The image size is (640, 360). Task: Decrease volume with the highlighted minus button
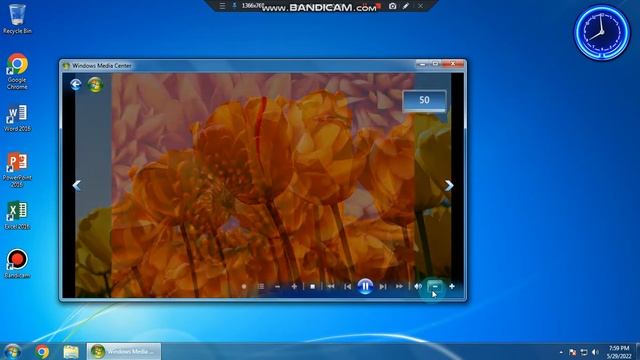point(435,287)
